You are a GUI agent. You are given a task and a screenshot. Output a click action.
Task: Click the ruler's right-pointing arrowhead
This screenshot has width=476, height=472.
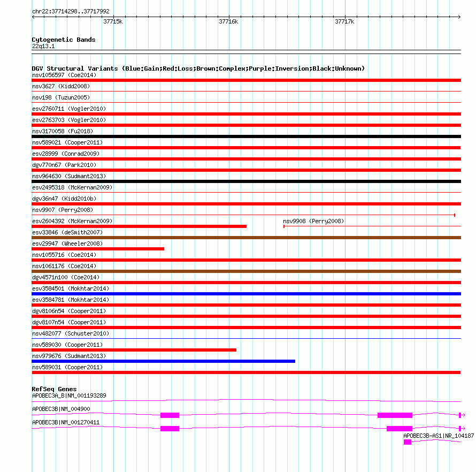pyautogui.click(x=459, y=17)
